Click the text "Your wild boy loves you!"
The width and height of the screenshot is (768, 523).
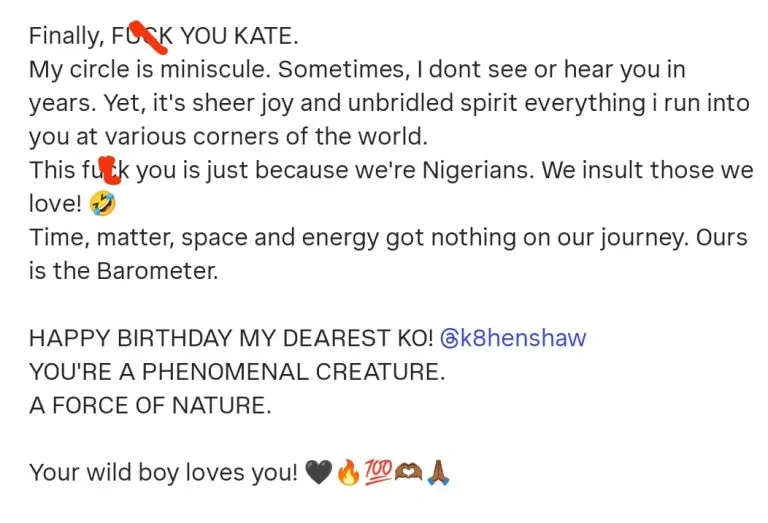click(x=164, y=473)
